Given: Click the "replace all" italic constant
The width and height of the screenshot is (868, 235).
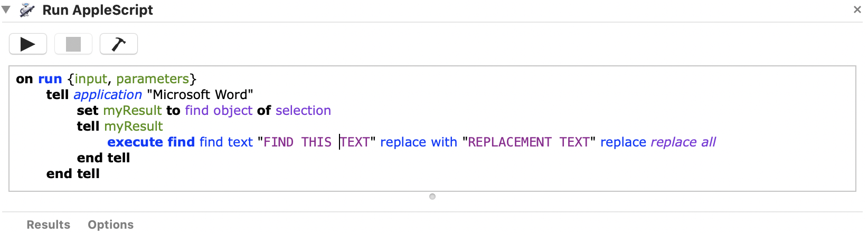Looking at the screenshot, I should 683,142.
